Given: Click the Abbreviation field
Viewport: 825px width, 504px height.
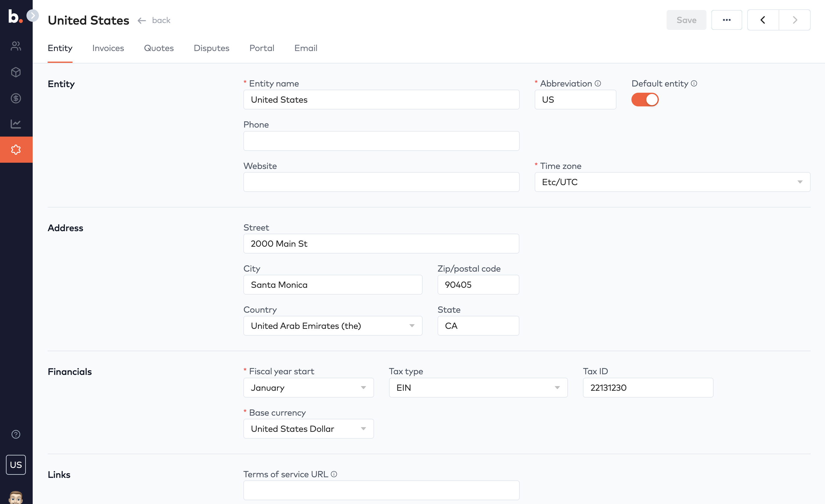Looking at the screenshot, I should pos(575,100).
